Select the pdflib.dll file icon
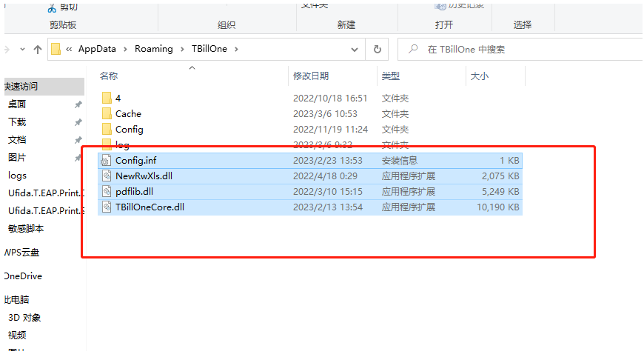The width and height of the screenshot is (644, 357). click(x=107, y=192)
